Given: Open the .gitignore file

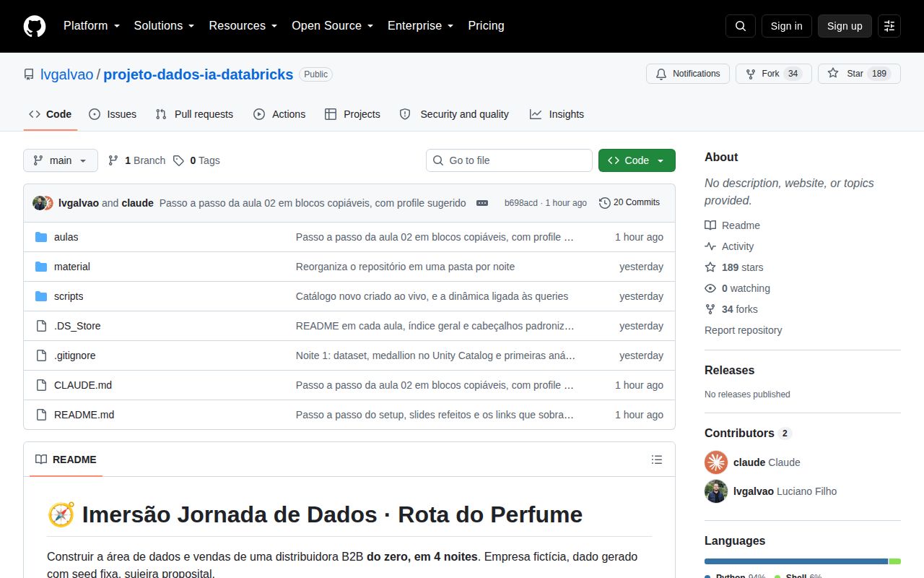Looking at the screenshot, I should pyautogui.click(x=74, y=355).
